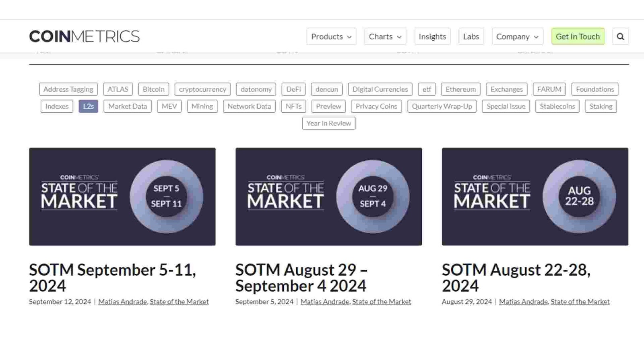Click the Get In Touch button
The image size is (644, 362).
pos(578,36)
